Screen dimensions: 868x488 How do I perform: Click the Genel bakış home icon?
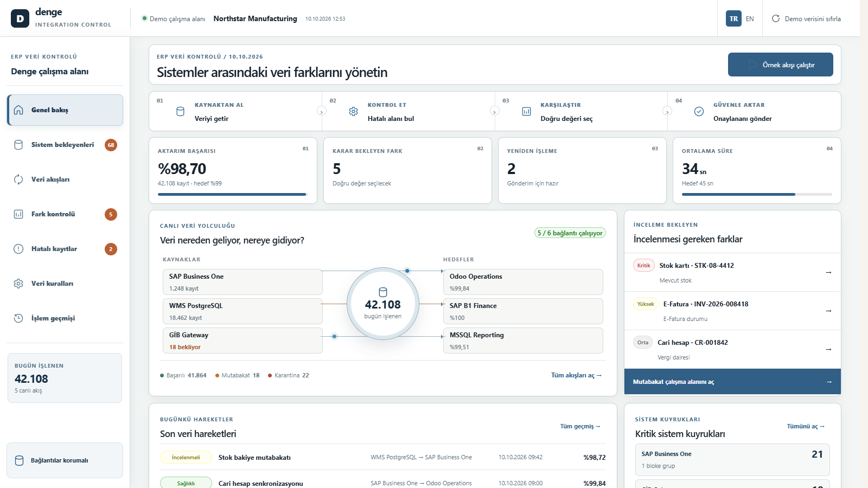(x=18, y=110)
